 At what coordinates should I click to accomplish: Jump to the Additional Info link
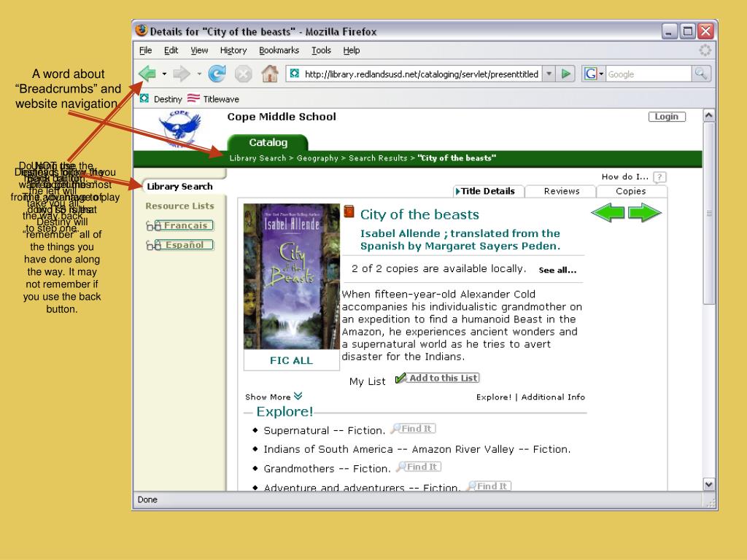pos(553,397)
